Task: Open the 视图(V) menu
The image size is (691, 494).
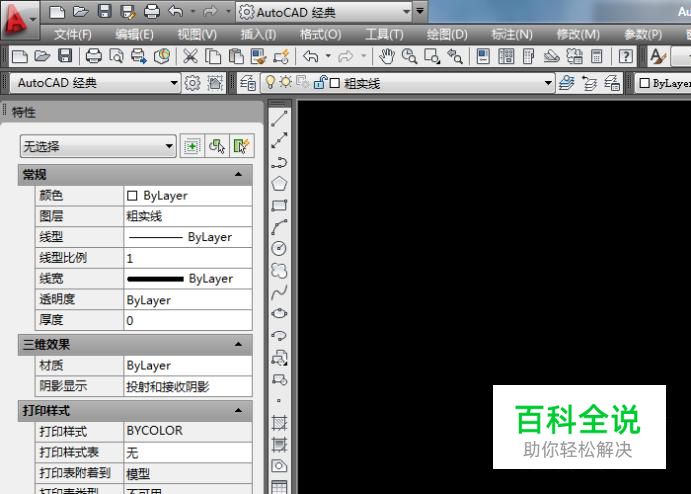Action: [x=197, y=34]
